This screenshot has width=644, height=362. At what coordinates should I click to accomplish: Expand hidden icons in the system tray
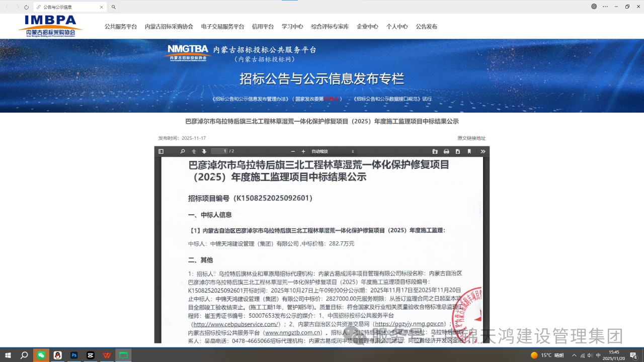[574, 355]
